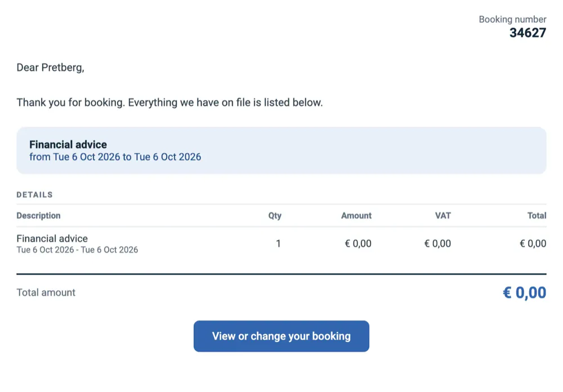
Task: Click the Amount value € 0,00 in the row
Action: point(358,244)
